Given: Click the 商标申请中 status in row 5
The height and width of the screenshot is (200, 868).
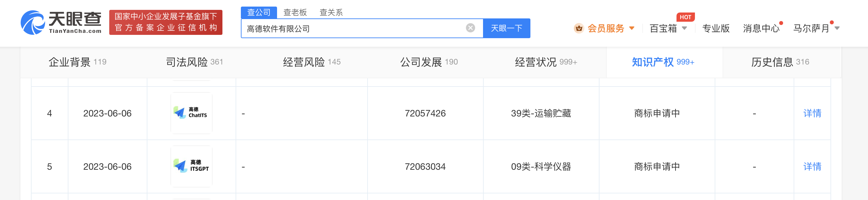Looking at the screenshot, I should tap(657, 167).
